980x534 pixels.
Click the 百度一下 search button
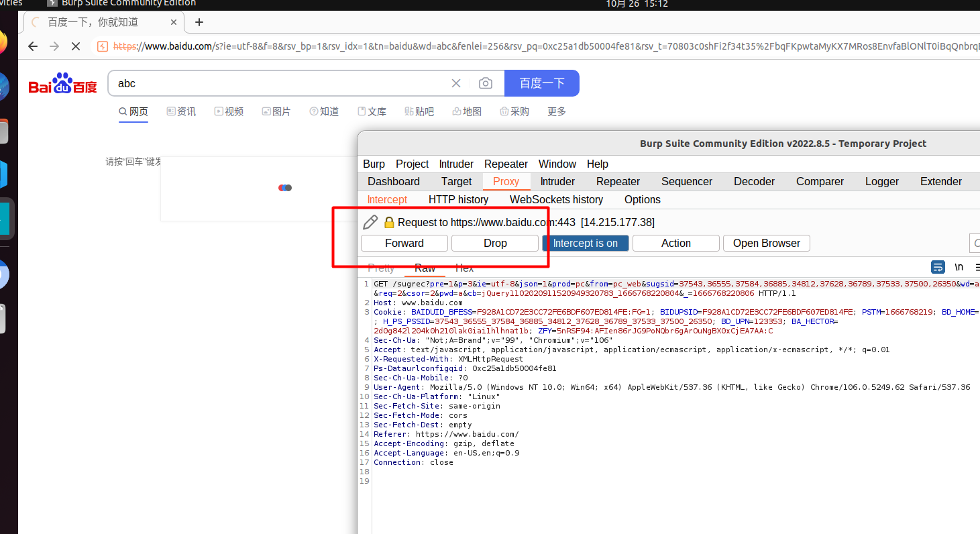[x=542, y=83]
